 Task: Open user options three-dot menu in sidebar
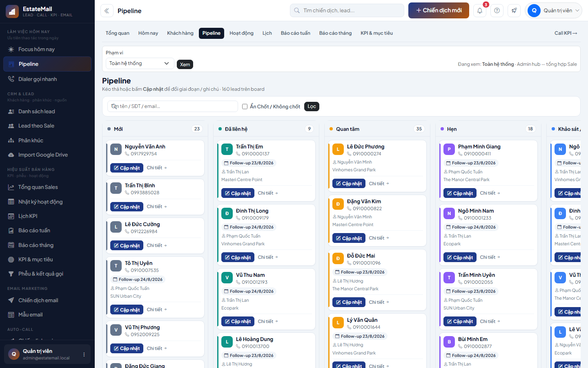coord(84,355)
